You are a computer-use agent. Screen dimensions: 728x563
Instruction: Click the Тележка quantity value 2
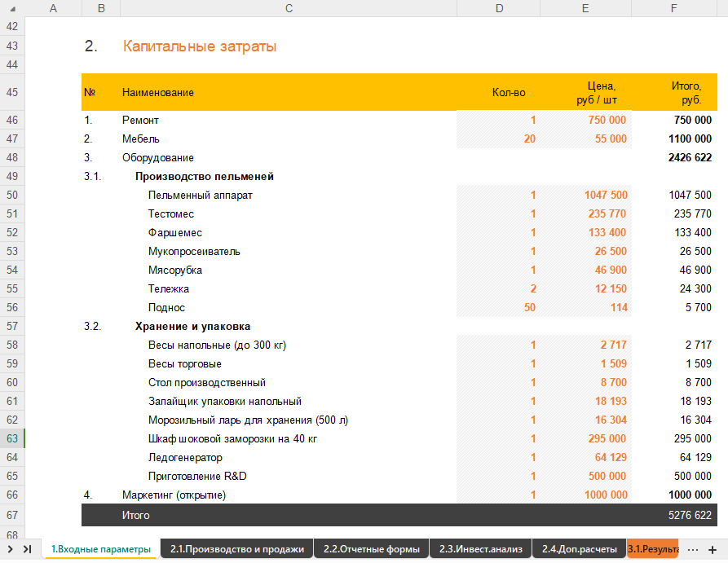coord(533,288)
